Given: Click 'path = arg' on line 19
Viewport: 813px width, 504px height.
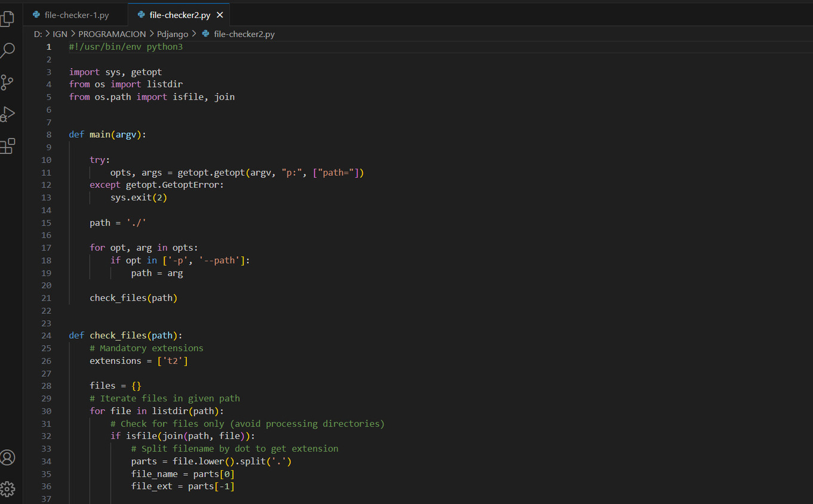Looking at the screenshot, I should click(x=157, y=273).
